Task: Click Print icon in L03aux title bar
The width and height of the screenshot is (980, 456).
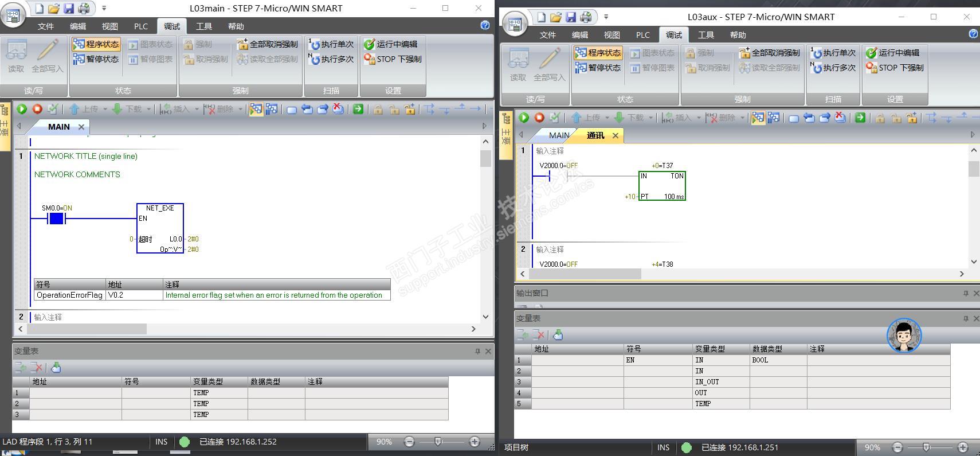Action: (586, 17)
